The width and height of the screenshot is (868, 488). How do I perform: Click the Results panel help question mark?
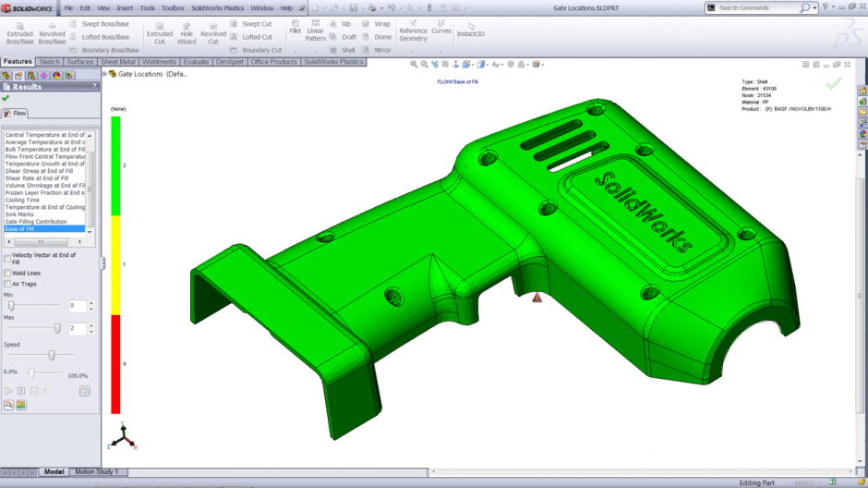pos(95,86)
